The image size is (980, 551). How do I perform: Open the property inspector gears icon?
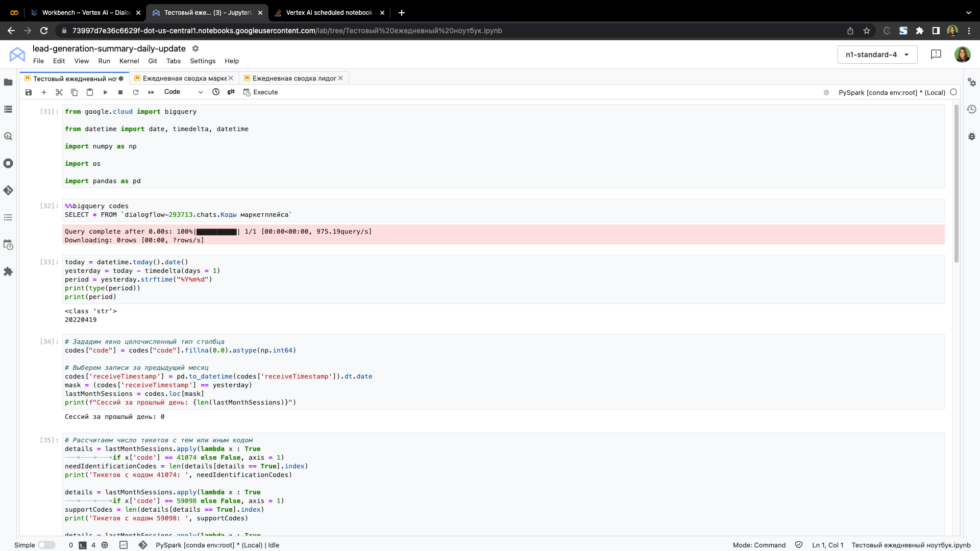click(972, 82)
